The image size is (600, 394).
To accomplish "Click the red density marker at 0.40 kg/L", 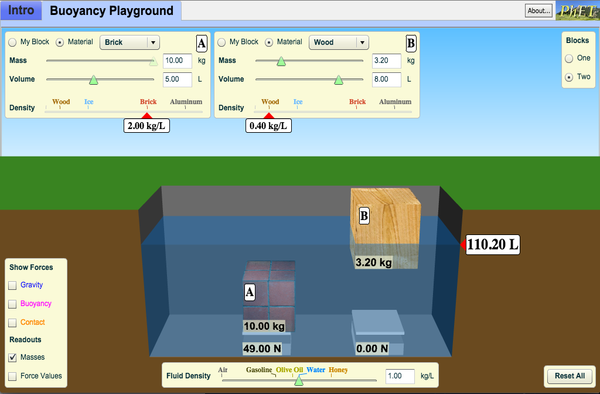I will [x=269, y=116].
